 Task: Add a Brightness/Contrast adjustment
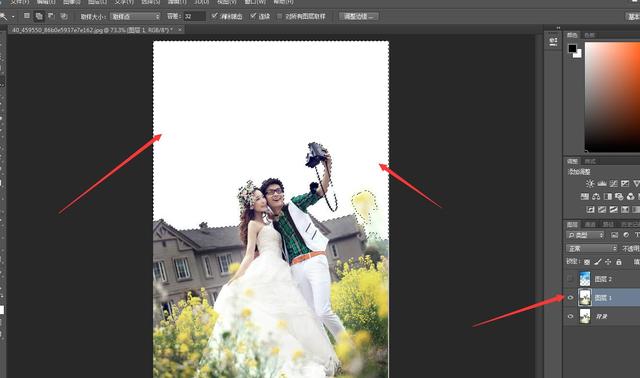[590, 184]
